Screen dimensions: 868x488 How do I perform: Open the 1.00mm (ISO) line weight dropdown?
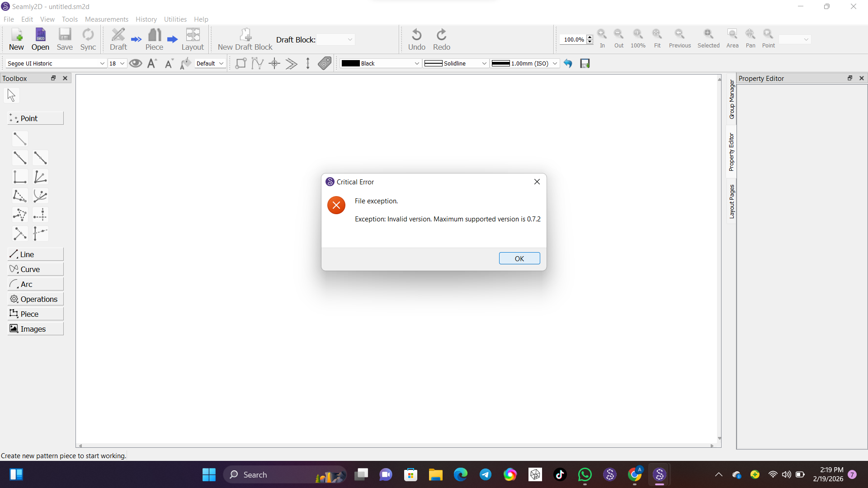524,63
